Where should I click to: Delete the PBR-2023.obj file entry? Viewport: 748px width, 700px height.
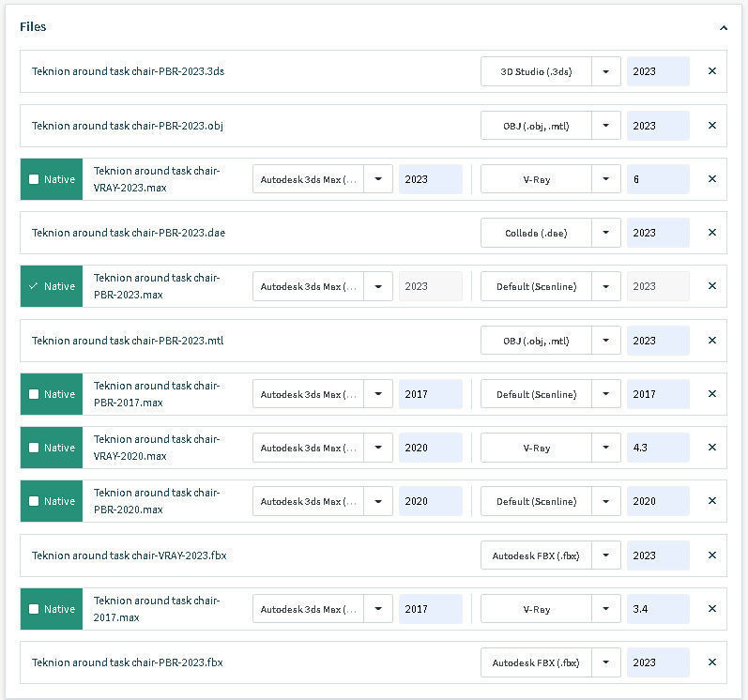pyautogui.click(x=711, y=126)
